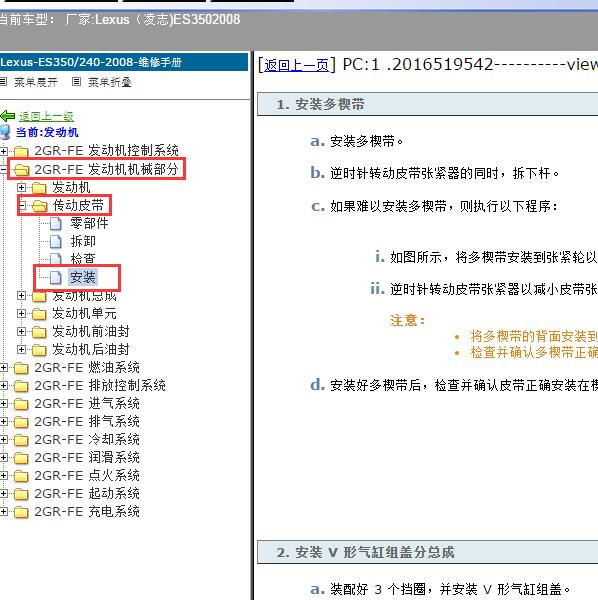The width and height of the screenshot is (598, 600).
Task: Collapse the 2GR-FE 发动机机械部分 node
Action: [x=3, y=169]
